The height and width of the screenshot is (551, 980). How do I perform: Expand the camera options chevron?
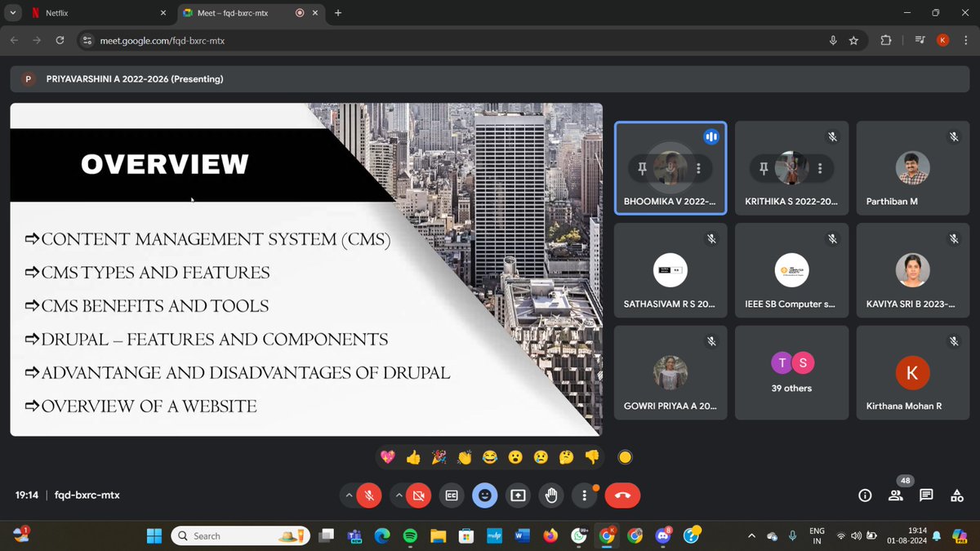point(399,495)
